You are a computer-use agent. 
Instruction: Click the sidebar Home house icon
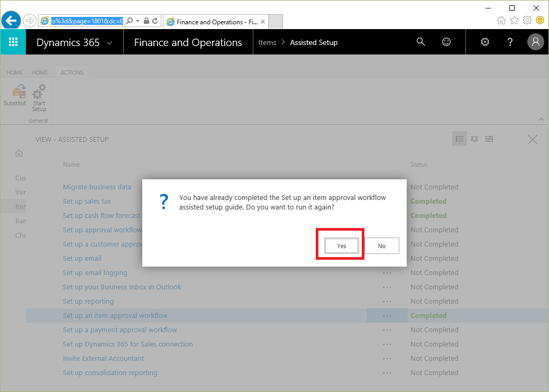click(19, 153)
